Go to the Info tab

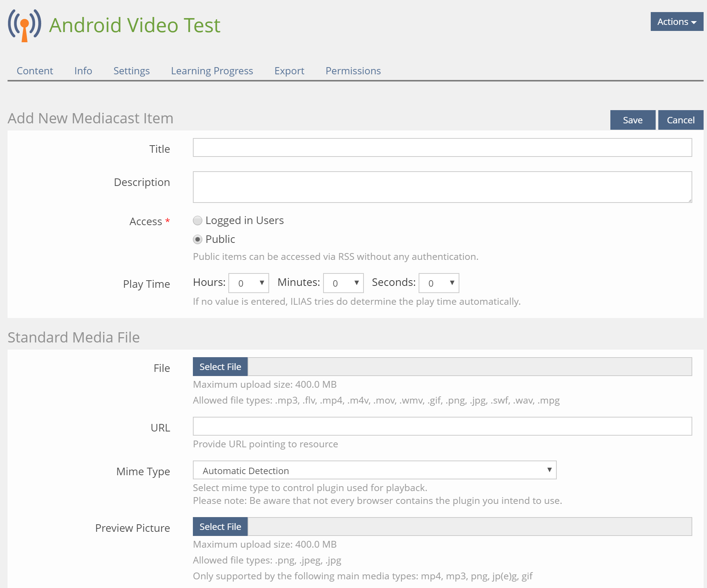(83, 71)
